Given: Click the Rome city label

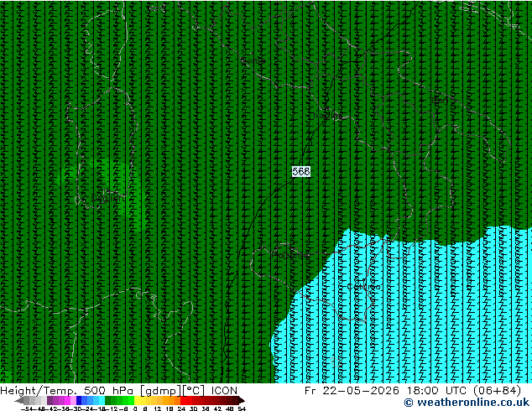Looking at the screenshot, I should [x=253, y=61].
